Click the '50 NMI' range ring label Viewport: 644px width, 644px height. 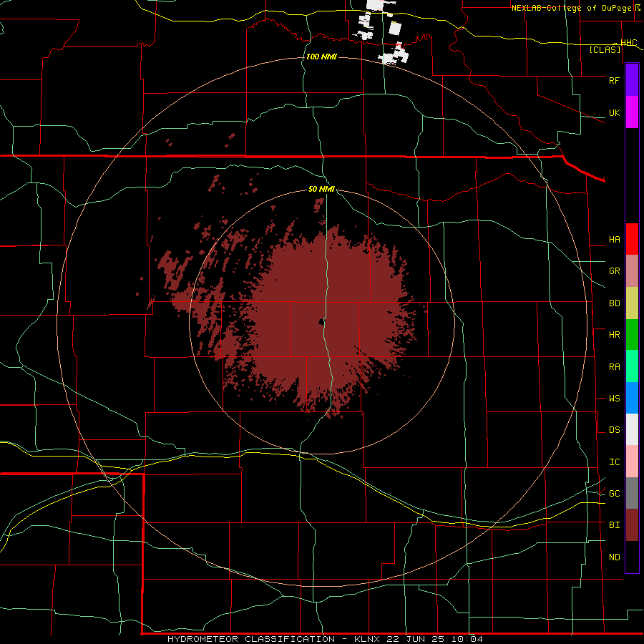(321, 189)
